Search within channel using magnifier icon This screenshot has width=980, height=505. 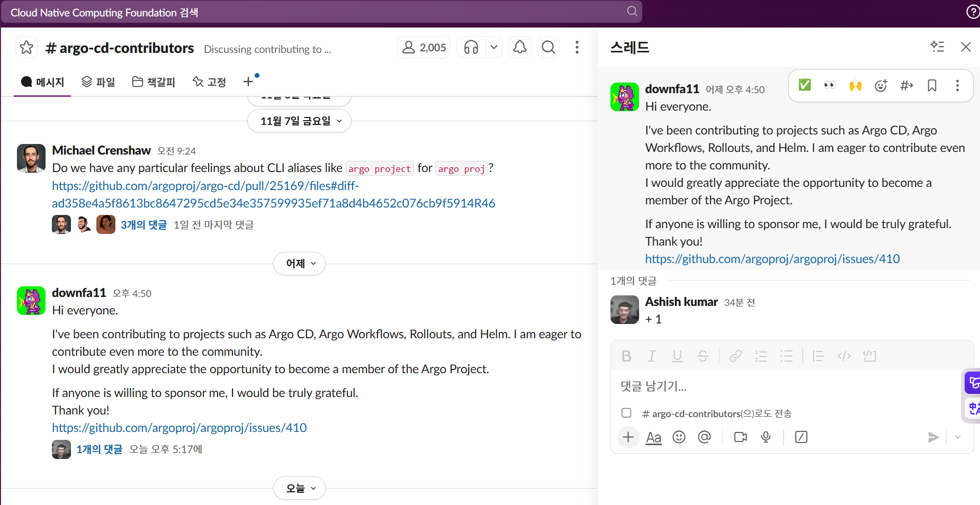coord(549,48)
